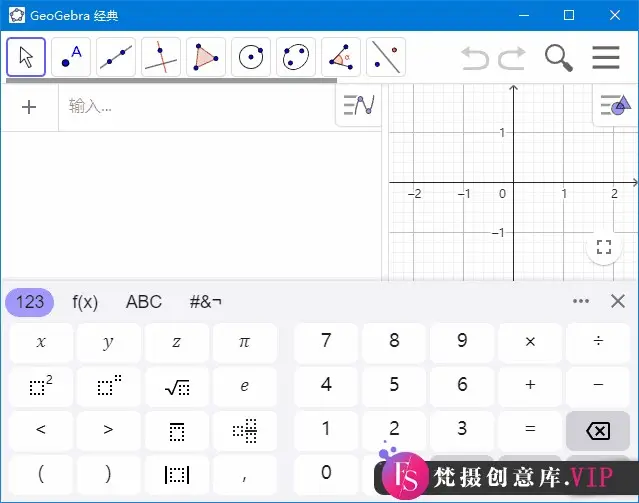Viewport: 639px width, 503px height.
Task: Select the Move arrow tool
Action: 26,57
